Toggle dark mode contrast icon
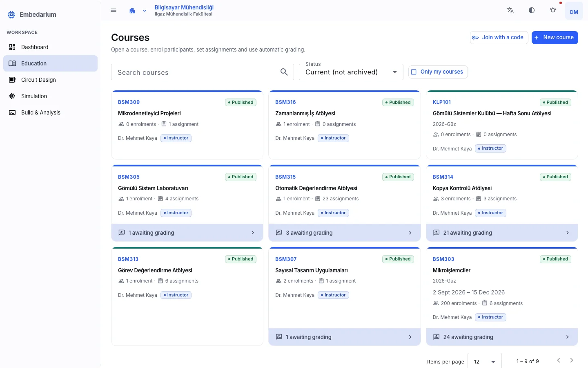 pos(532,11)
